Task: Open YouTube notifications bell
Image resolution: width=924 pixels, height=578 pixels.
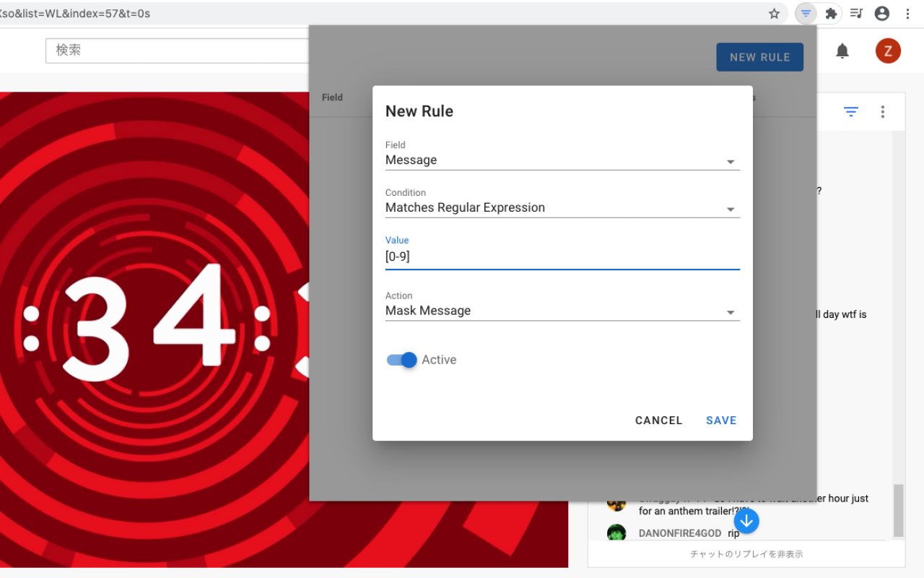Action: [842, 51]
